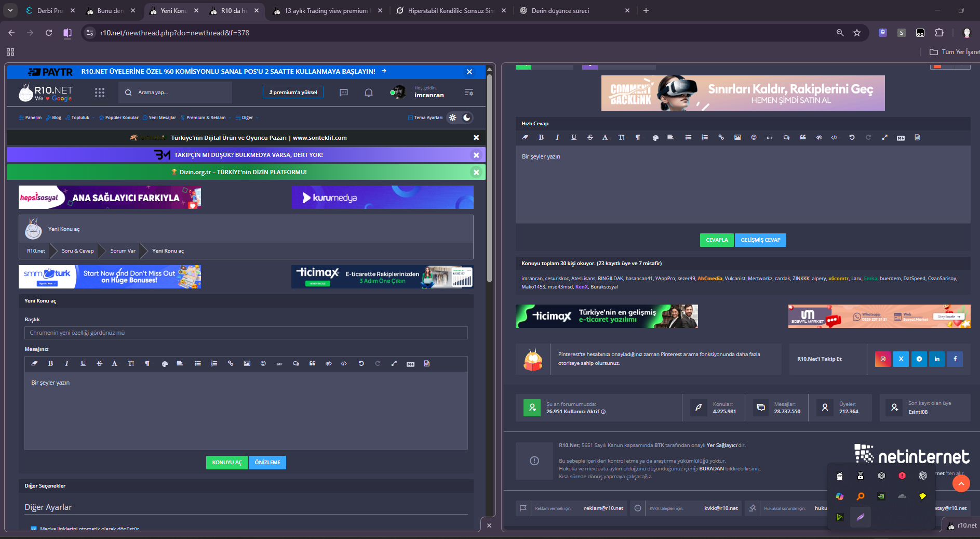Viewport: 980px width, 539px height.
Task: Click the KONUYU AÇ button
Action: tap(227, 463)
